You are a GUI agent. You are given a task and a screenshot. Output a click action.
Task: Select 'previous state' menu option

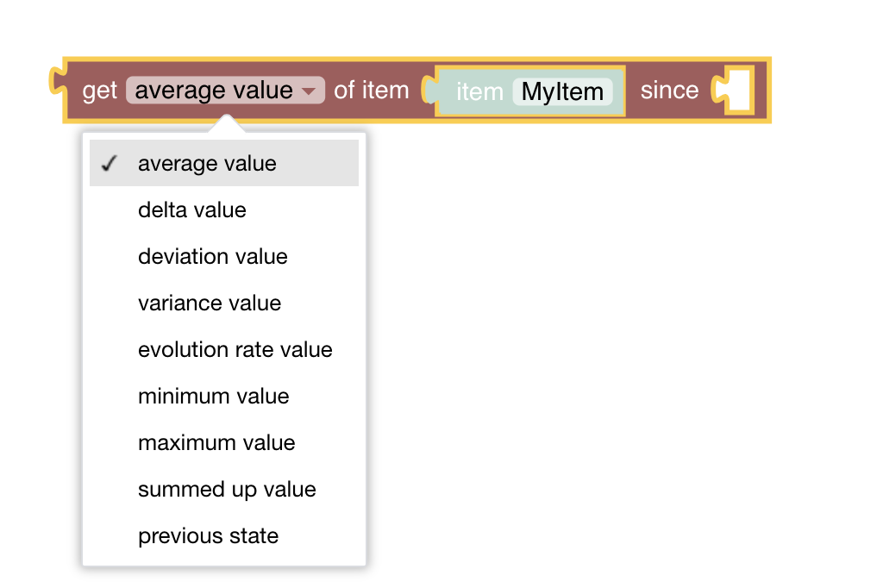(208, 536)
